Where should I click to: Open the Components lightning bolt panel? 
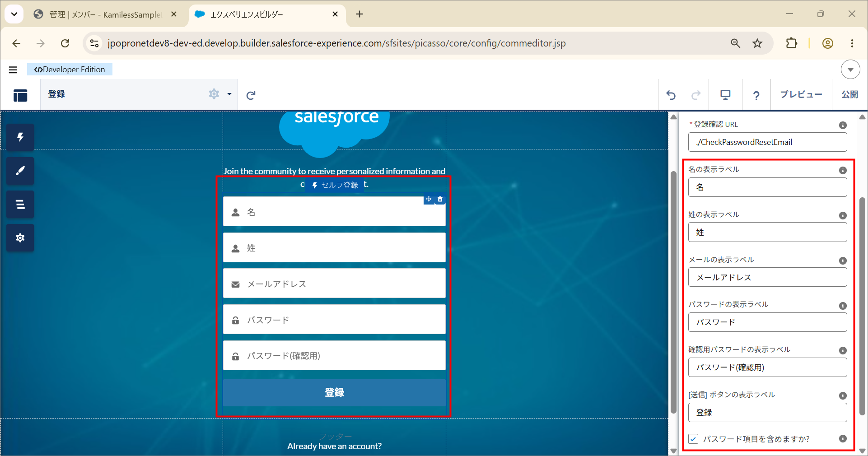(x=20, y=137)
